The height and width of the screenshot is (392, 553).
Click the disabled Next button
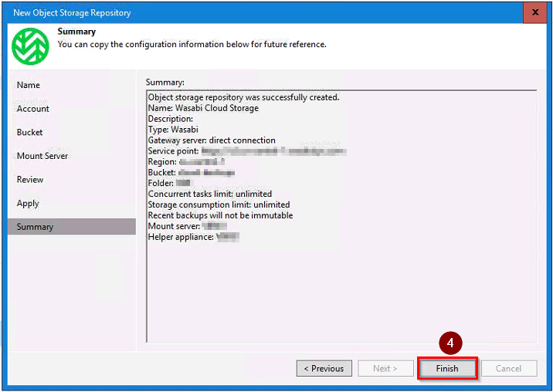tap(385, 368)
